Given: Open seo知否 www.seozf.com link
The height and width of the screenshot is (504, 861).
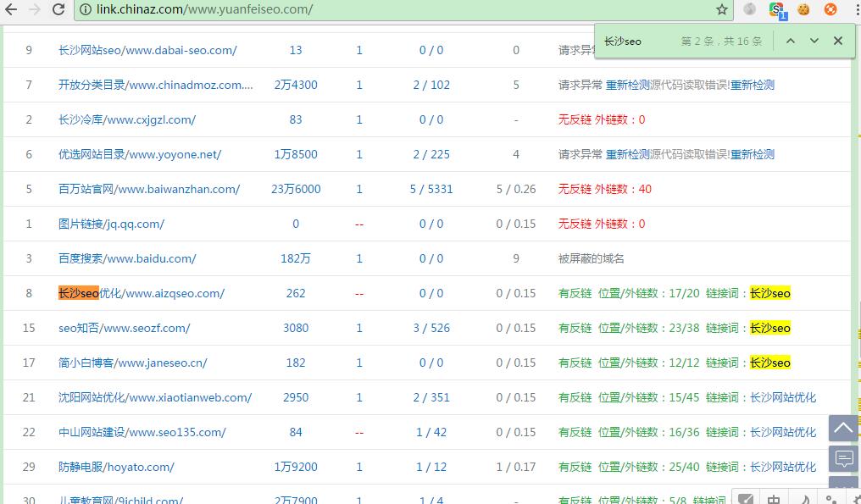Looking at the screenshot, I should tap(124, 328).
